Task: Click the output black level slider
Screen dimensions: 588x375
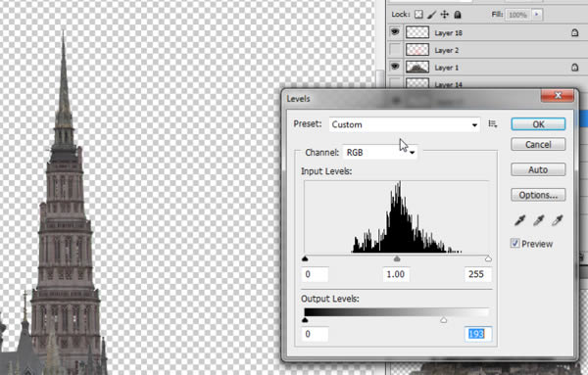Action: coord(305,320)
